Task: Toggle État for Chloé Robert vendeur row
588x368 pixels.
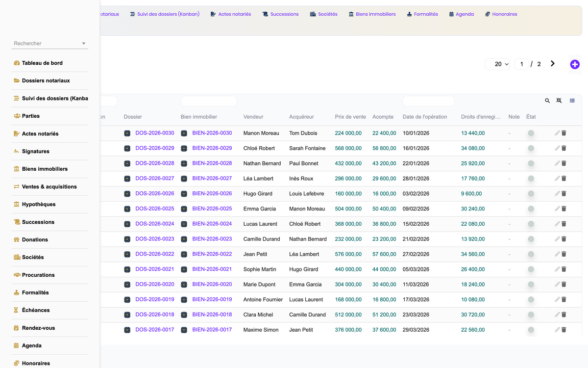Action: [x=531, y=148]
